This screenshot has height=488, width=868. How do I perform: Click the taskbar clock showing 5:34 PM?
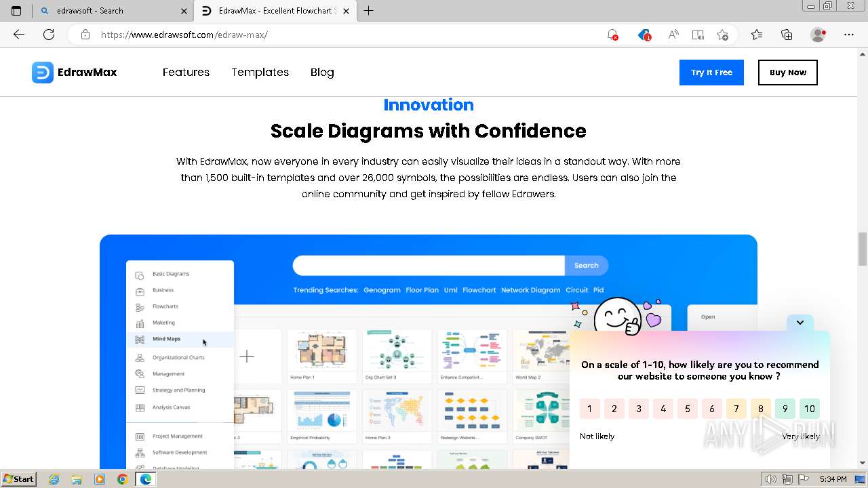(x=833, y=479)
